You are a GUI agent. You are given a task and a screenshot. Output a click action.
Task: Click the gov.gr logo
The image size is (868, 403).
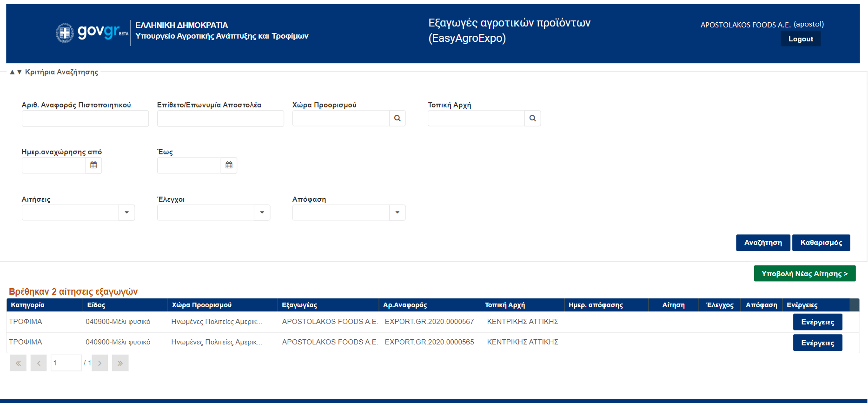click(92, 33)
